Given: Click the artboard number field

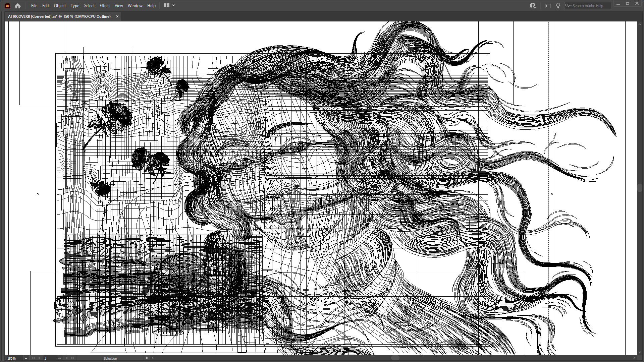Looking at the screenshot, I should [50, 358].
